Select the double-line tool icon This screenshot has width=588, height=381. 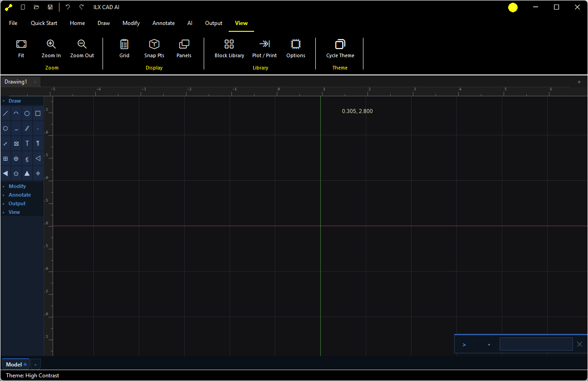point(27,129)
